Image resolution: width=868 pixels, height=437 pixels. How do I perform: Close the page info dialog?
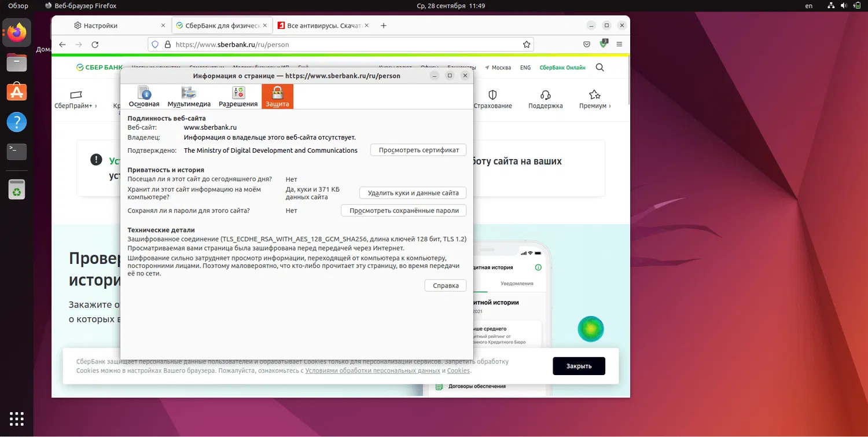[465, 76]
